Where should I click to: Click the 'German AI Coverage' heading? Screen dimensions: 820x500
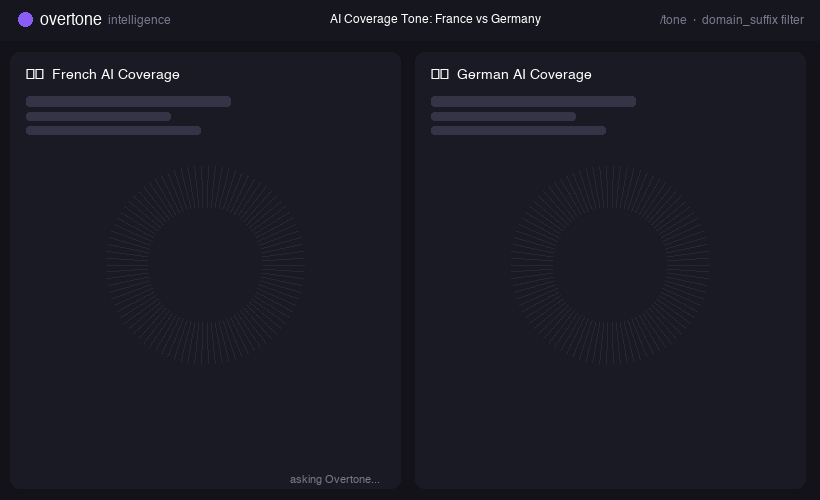pos(524,74)
